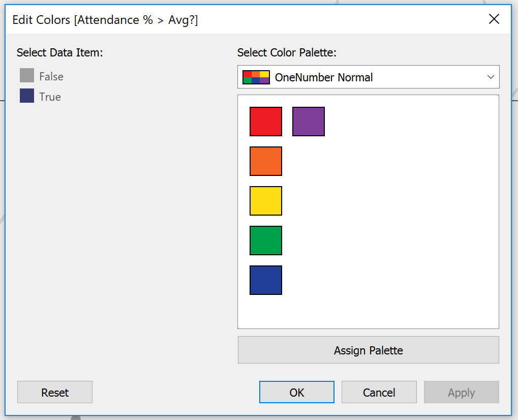Click the multicolor palette preview icon

(x=256, y=77)
